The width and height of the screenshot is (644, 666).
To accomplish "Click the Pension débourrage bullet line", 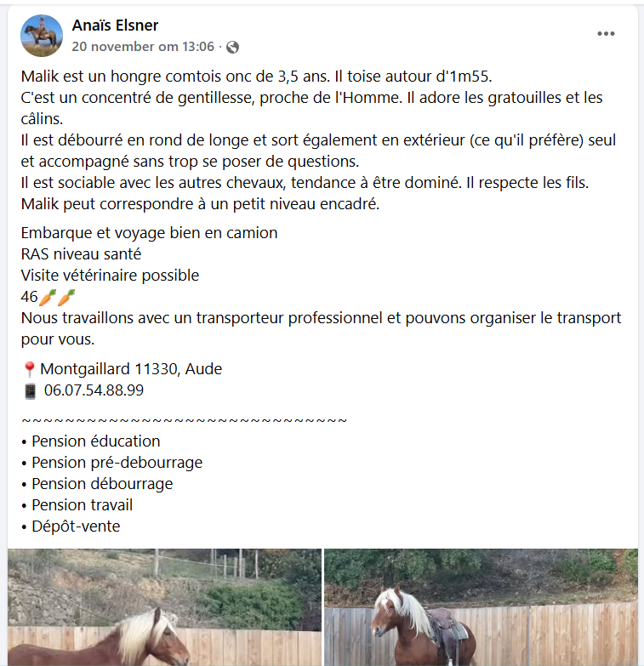I will [102, 484].
